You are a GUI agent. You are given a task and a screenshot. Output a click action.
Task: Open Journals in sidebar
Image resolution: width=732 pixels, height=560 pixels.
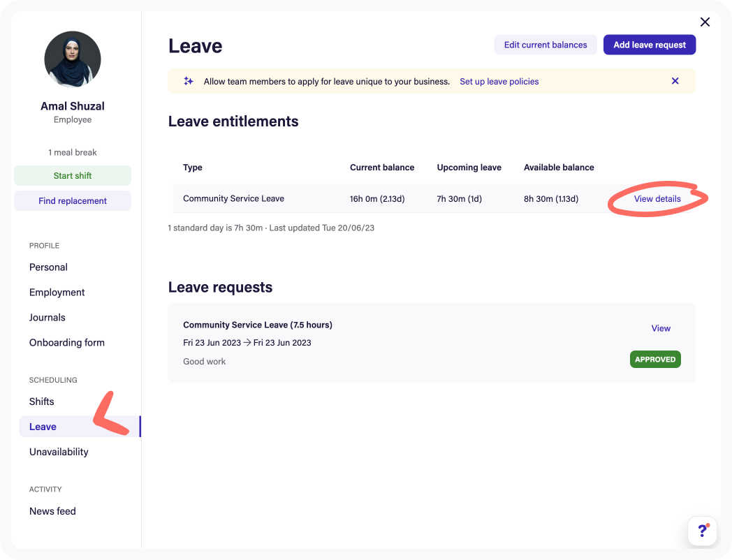point(47,317)
